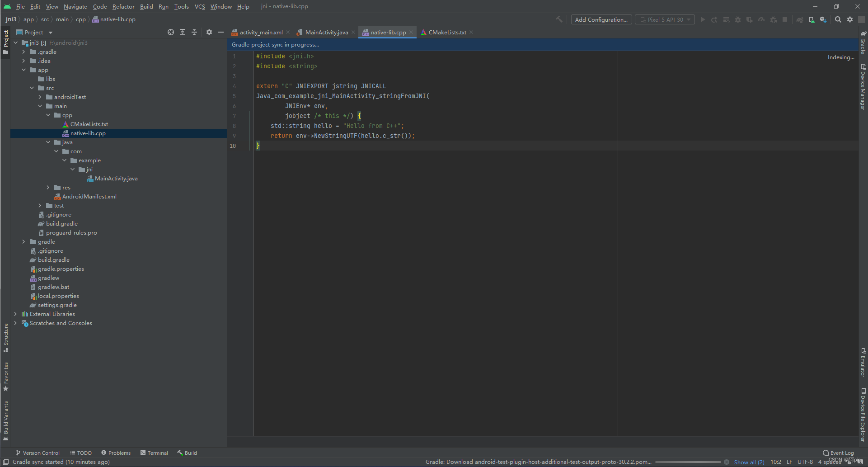Open Pixel 5 API 30 device dropdown

[x=665, y=19]
